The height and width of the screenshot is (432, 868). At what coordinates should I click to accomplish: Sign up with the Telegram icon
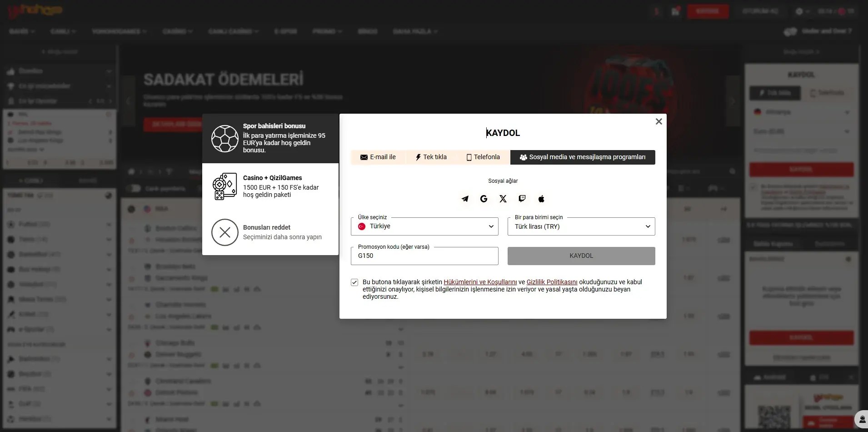coord(465,199)
